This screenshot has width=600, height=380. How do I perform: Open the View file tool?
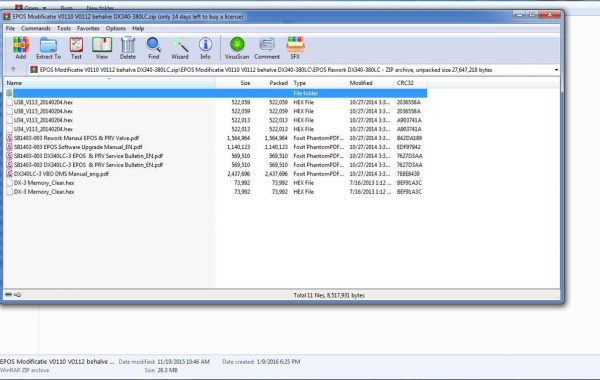(x=102, y=45)
